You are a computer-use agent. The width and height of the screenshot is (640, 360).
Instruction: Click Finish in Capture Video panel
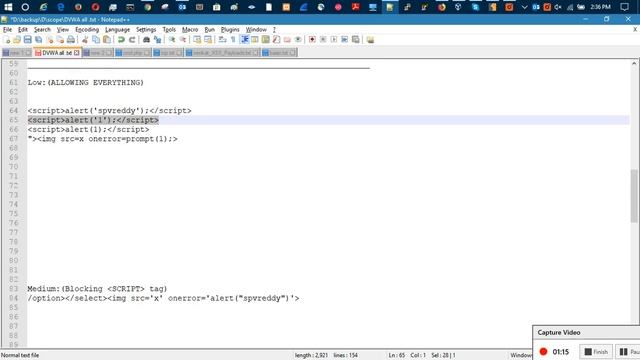596,351
